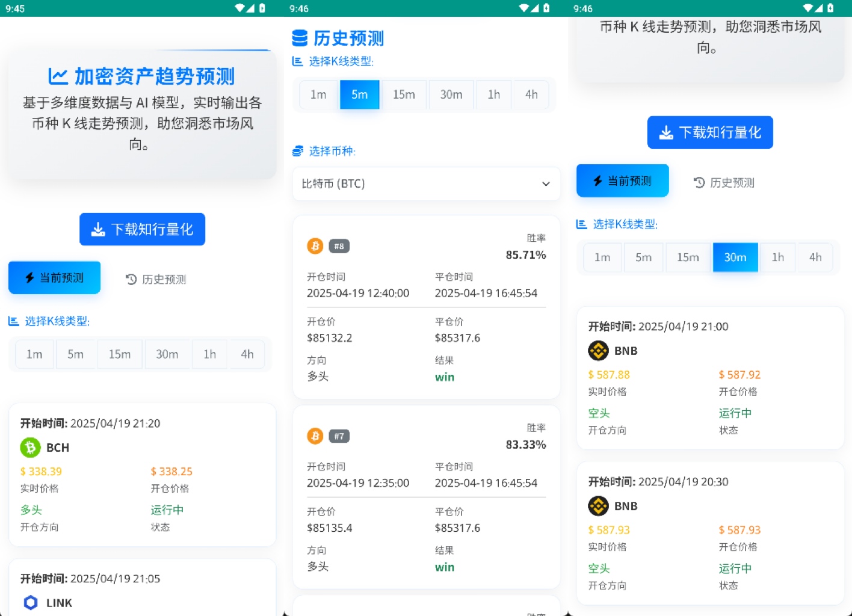Click the BNB logo in the 21:00 card
This screenshot has height=616, width=852.
point(598,351)
